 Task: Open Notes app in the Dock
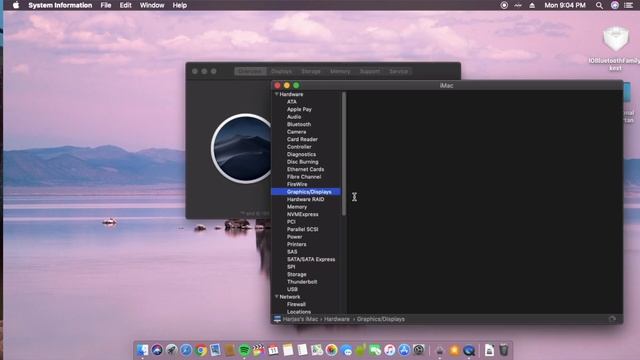tap(288, 350)
